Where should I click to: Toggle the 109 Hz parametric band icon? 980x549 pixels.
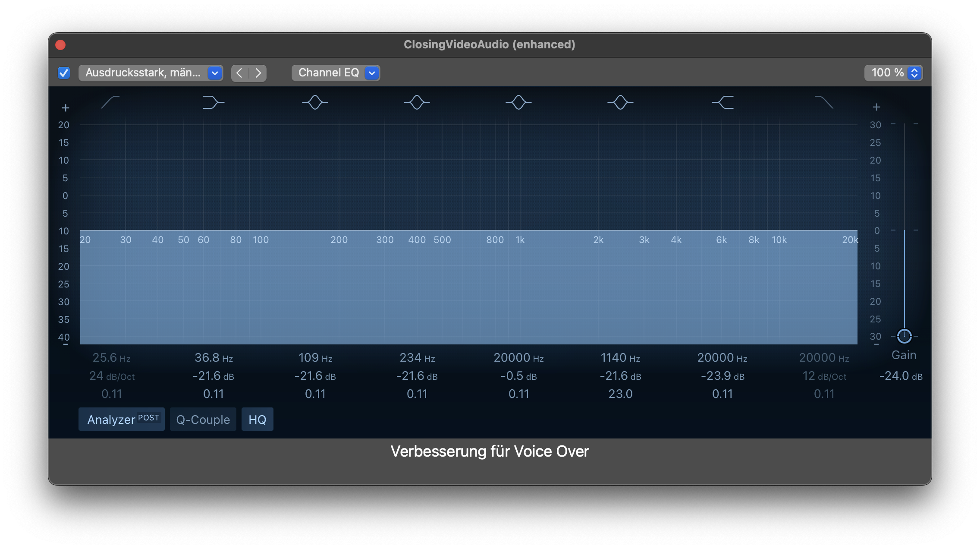(x=315, y=102)
